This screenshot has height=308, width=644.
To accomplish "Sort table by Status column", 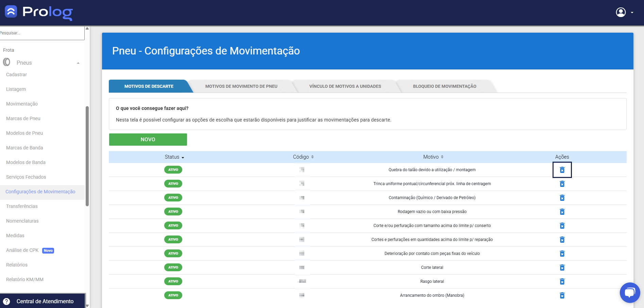I will (174, 157).
